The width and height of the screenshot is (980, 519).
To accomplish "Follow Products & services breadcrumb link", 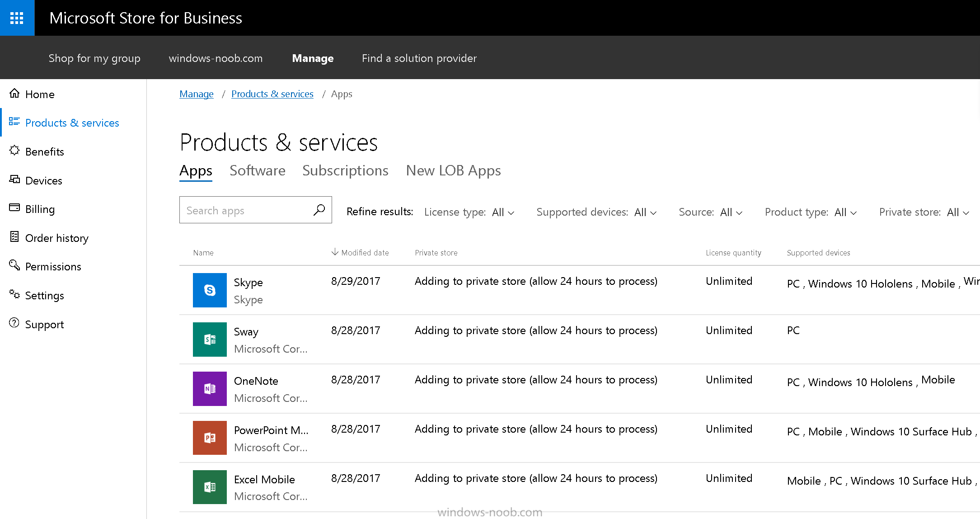I will click(272, 94).
